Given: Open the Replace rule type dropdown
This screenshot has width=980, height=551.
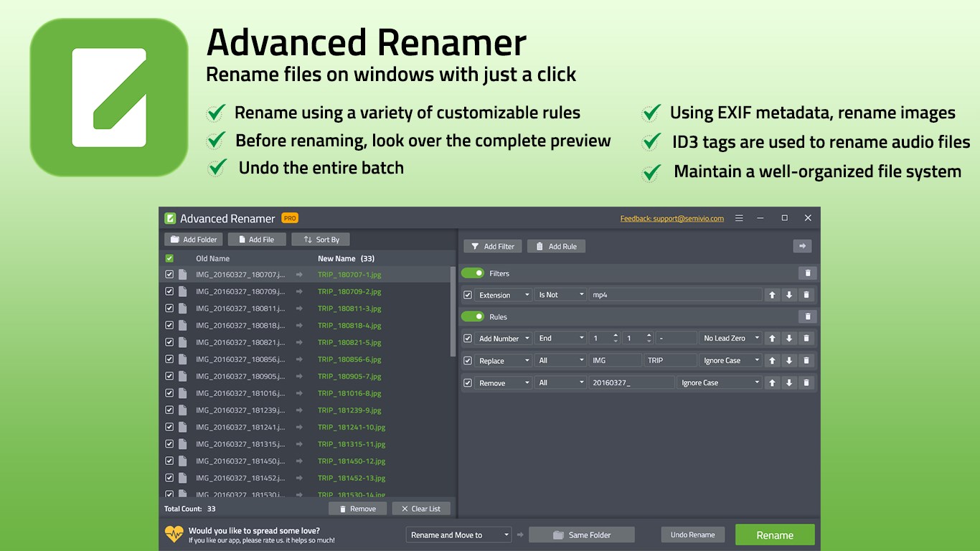Looking at the screenshot, I should pos(504,360).
